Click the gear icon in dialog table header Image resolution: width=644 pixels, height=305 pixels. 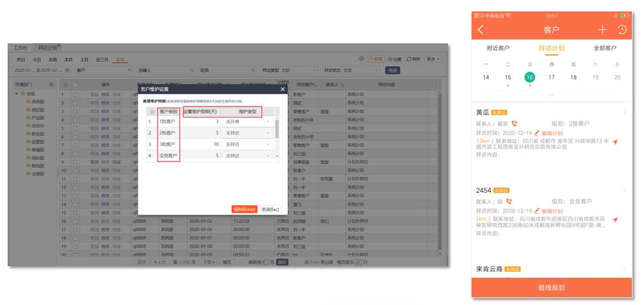[152, 112]
